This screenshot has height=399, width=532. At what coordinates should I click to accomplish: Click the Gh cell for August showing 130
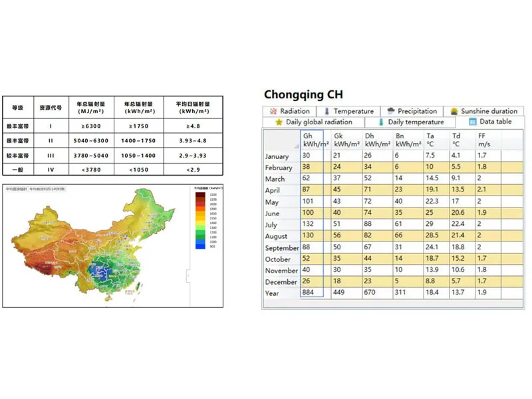click(x=311, y=236)
